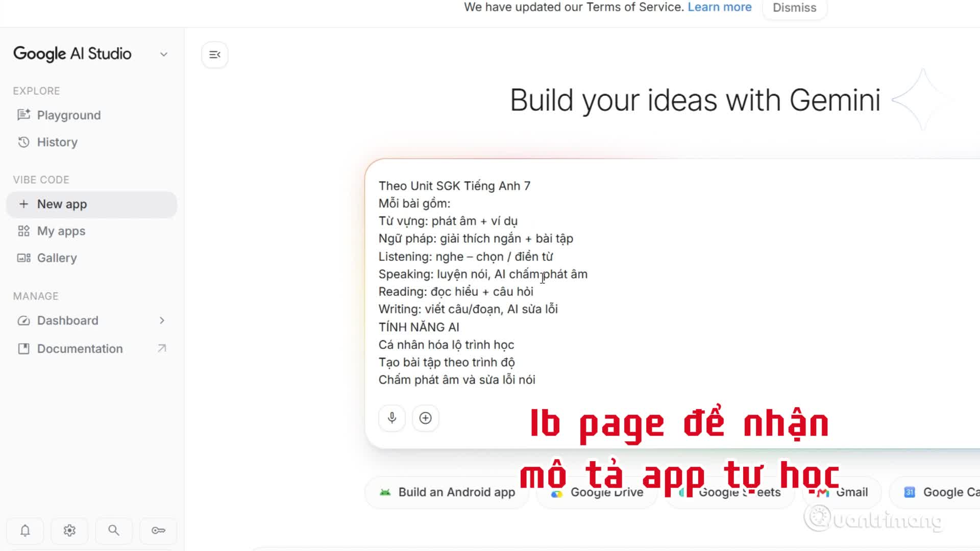Click the line 'Cá nhân hóa lộ trình học'
The height and width of the screenshot is (551, 980).
click(x=446, y=345)
